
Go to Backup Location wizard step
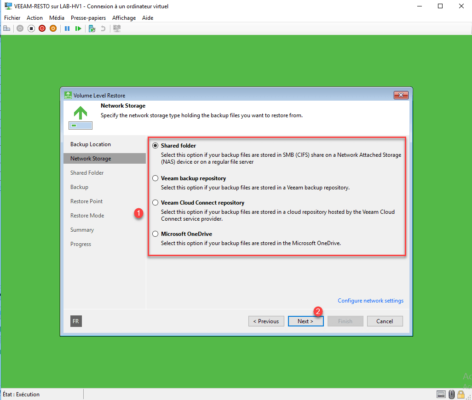91,144
